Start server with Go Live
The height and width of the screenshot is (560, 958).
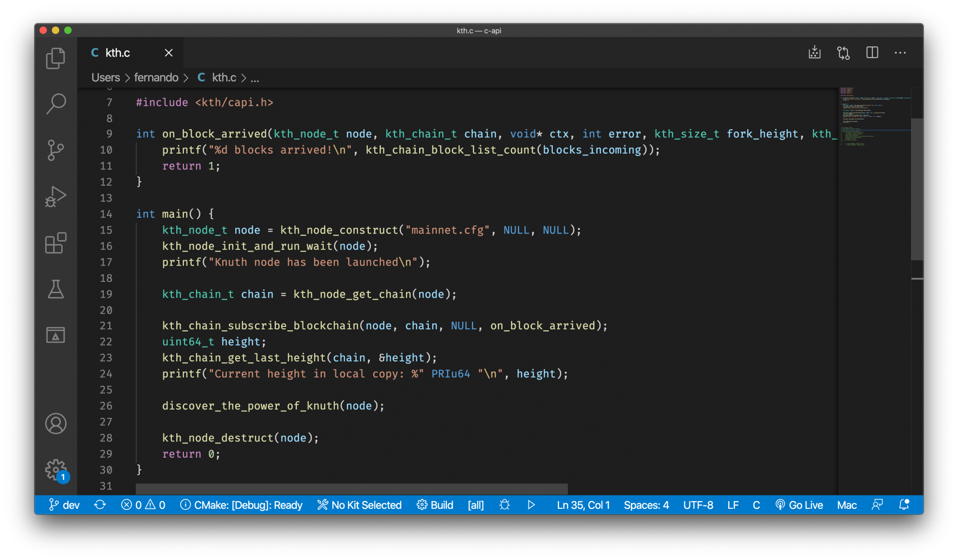point(799,505)
